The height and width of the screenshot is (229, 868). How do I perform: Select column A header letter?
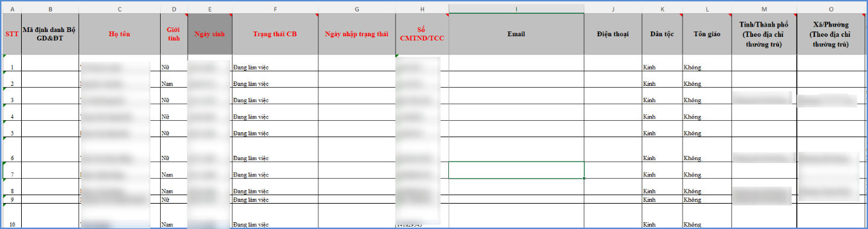[12, 9]
